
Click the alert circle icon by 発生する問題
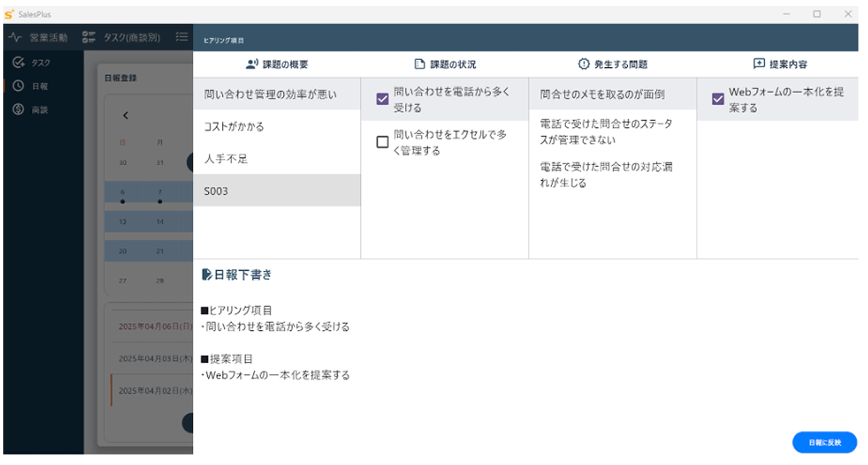[584, 64]
